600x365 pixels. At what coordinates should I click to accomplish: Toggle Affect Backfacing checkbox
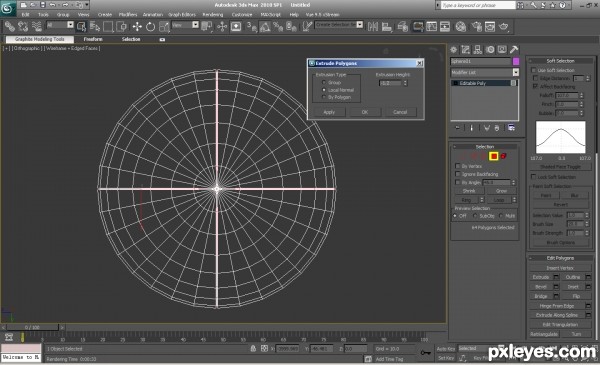535,86
